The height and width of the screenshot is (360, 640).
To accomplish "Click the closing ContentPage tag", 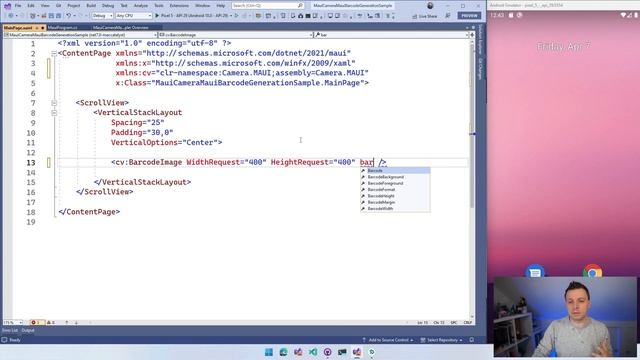I will [x=89, y=212].
